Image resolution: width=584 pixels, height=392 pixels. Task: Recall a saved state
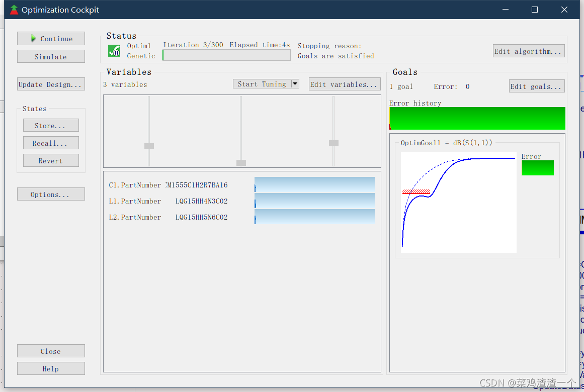(x=51, y=143)
